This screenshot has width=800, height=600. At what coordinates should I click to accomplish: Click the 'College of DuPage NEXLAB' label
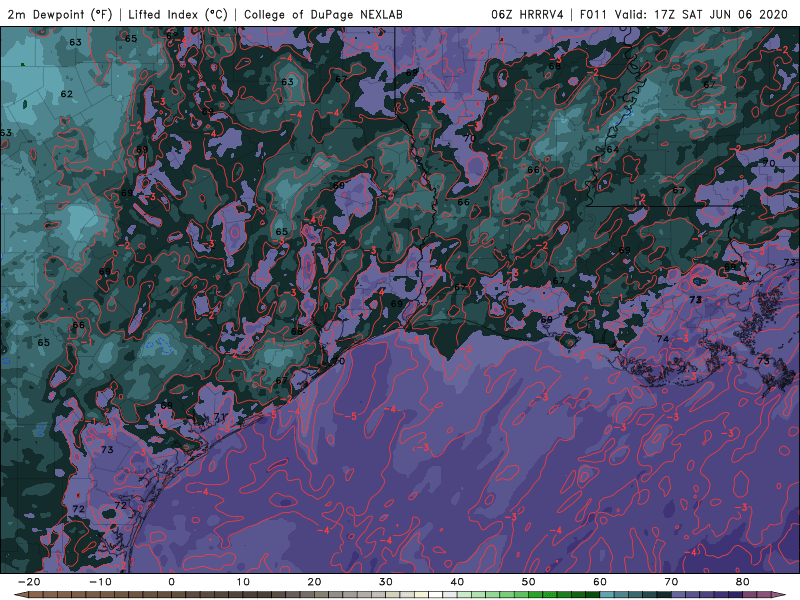click(x=323, y=14)
